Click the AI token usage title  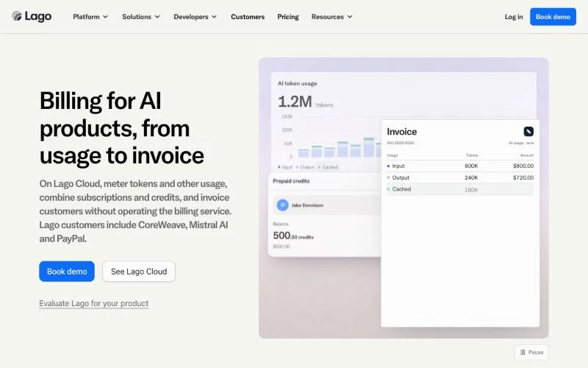tap(297, 83)
